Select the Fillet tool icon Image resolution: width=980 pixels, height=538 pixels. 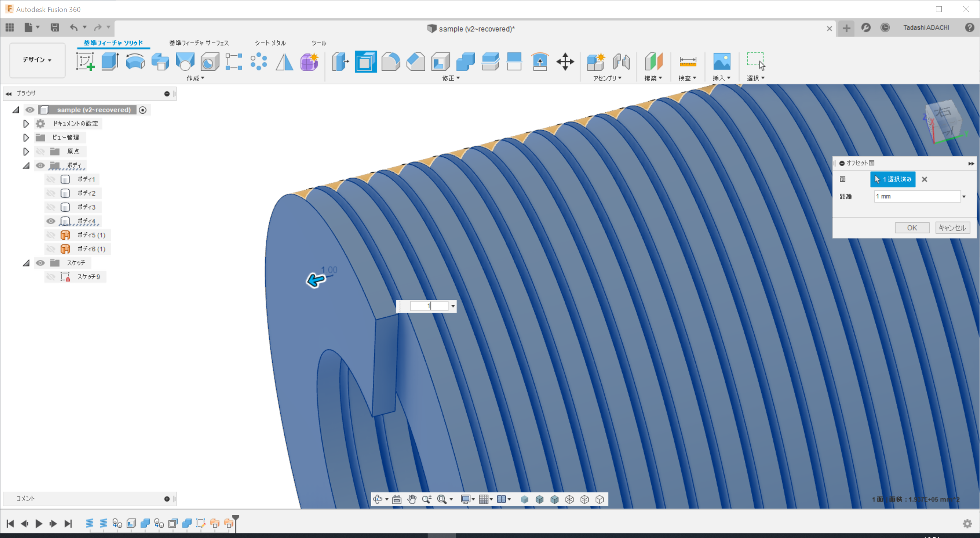[x=391, y=62]
